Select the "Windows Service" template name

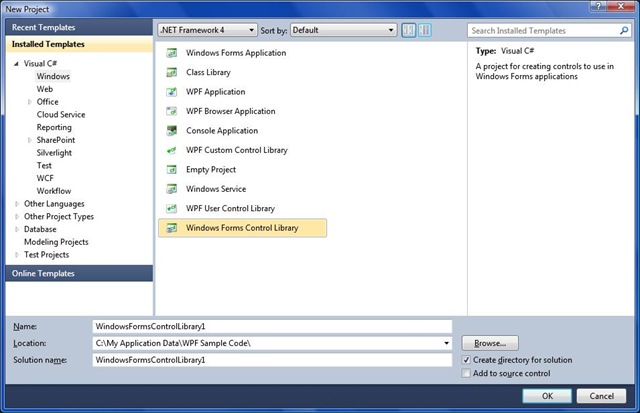tap(216, 189)
